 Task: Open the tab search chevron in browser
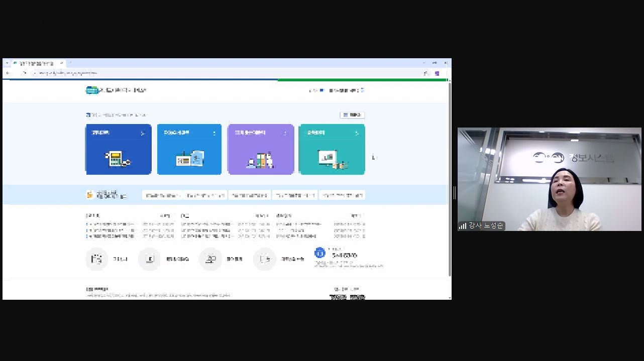pyautogui.click(x=7, y=63)
